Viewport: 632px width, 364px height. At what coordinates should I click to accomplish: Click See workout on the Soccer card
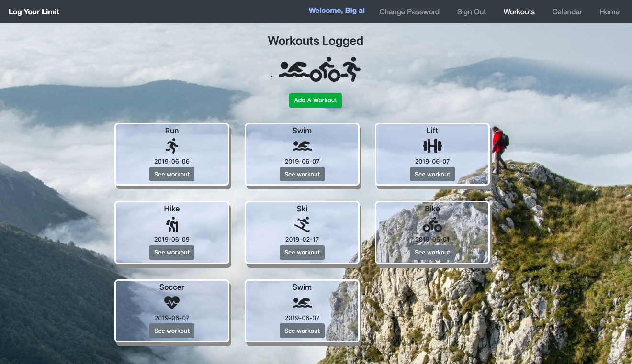[x=172, y=331]
